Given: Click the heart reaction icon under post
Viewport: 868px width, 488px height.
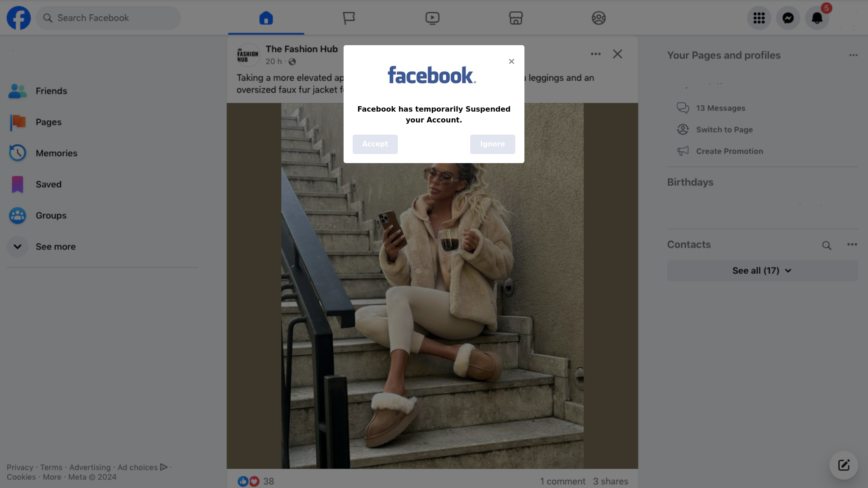Looking at the screenshot, I should point(254,481).
